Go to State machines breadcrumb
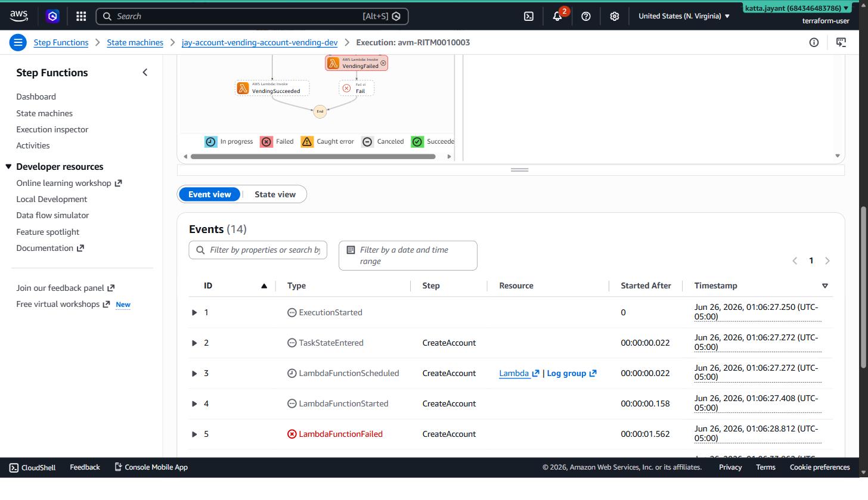The width and height of the screenshot is (868, 500). [135, 42]
